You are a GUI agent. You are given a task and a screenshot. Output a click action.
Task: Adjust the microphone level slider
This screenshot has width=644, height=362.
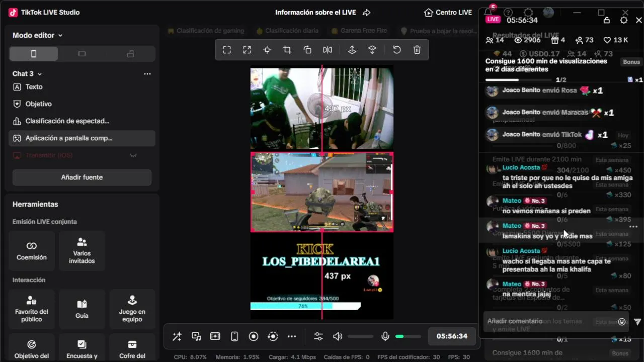coord(408,336)
